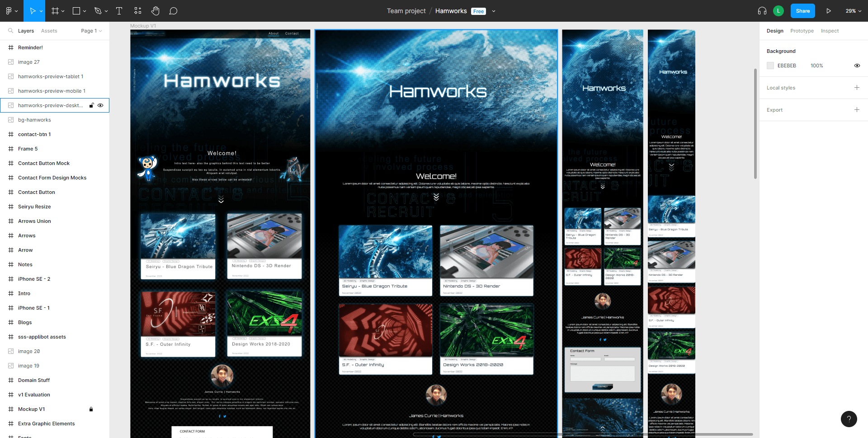Viewport: 868px width, 438px height.
Task: Click the background EBEBEB color swatch
Action: click(x=770, y=66)
